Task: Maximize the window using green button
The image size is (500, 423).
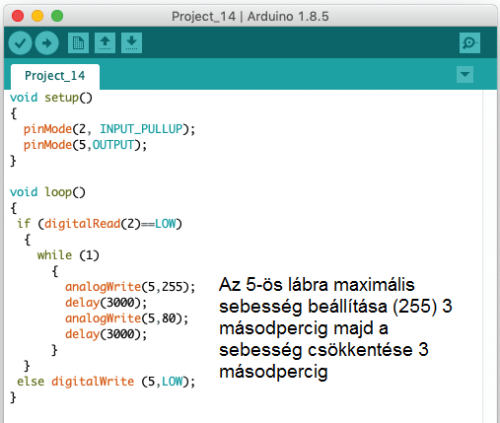Action: point(57,16)
